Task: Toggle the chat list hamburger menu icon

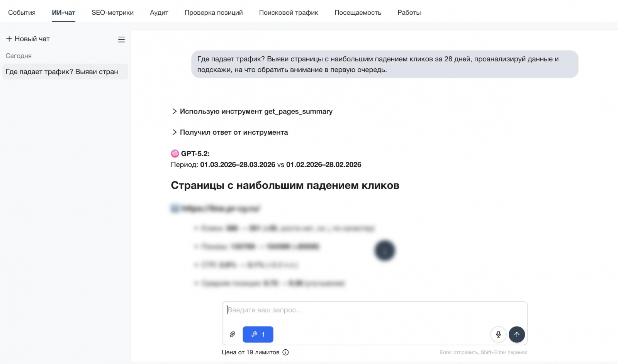Action: coord(121,39)
